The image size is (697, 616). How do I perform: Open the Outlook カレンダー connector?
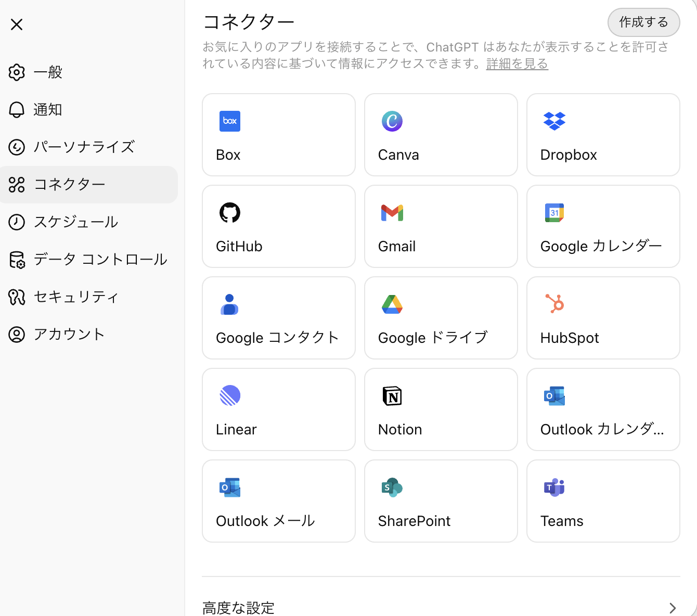[603, 409]
